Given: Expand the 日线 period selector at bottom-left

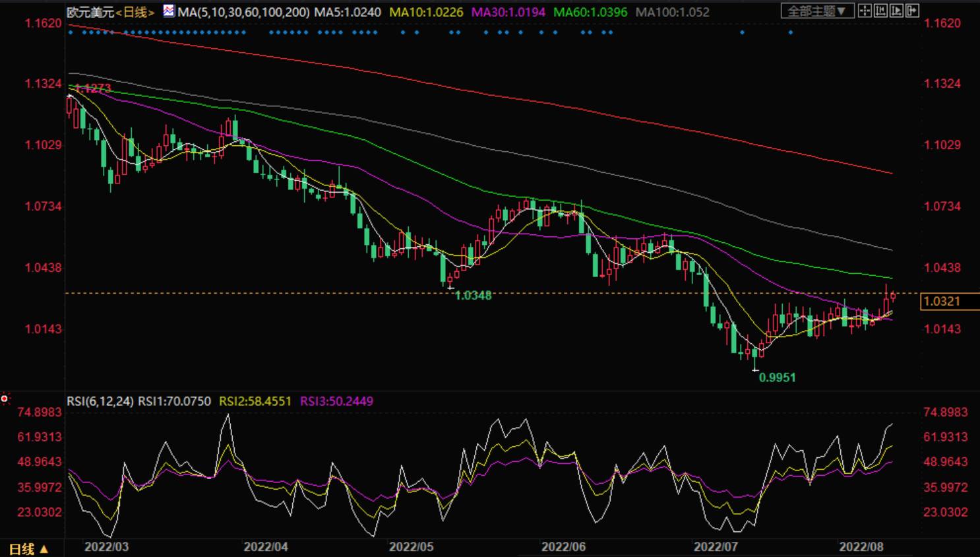Looking at the screenshot, I should coord(28,549).
